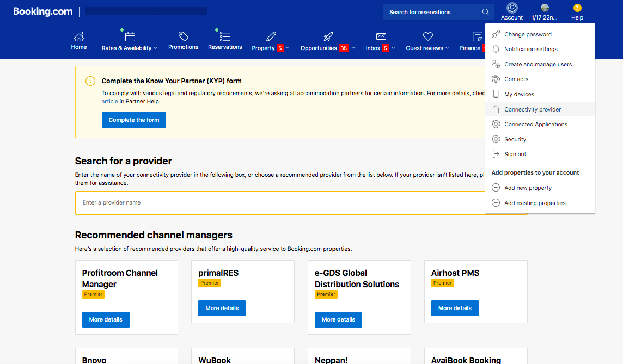Click plus icon for Add existing properties

click(x=496, y=203)
